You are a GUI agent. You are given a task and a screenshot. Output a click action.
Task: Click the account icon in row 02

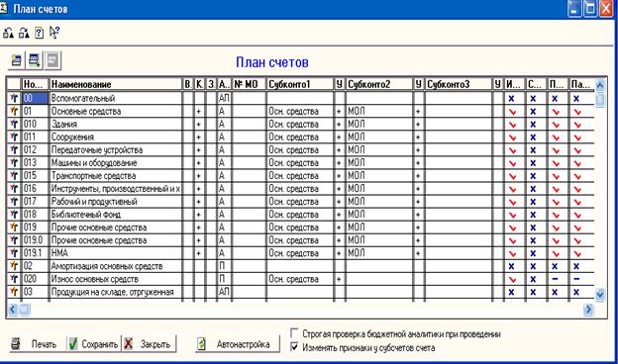pos(14,266)
